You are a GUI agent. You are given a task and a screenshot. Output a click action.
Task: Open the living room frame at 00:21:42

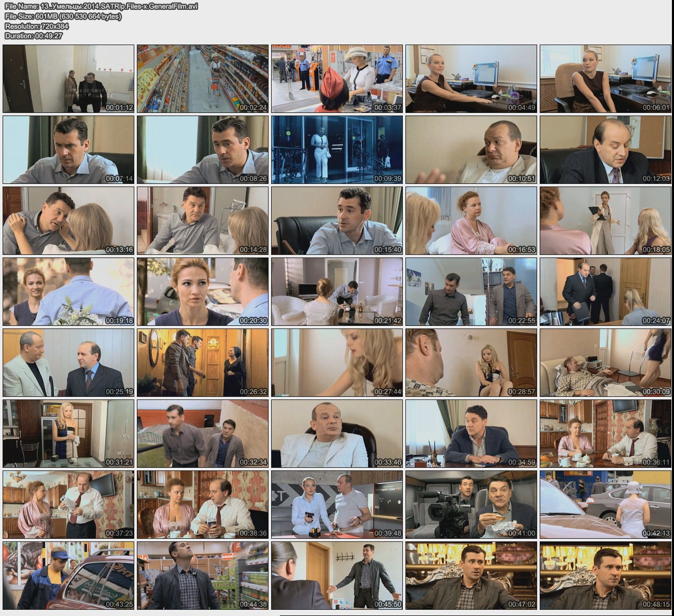[x=337, y=292]
